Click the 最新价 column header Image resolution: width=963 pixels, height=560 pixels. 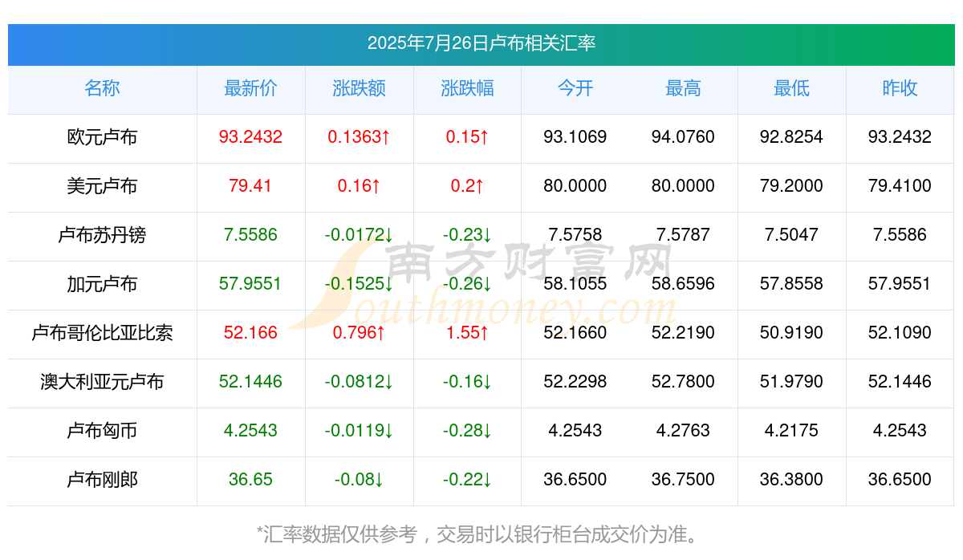(x=250, y=88)
